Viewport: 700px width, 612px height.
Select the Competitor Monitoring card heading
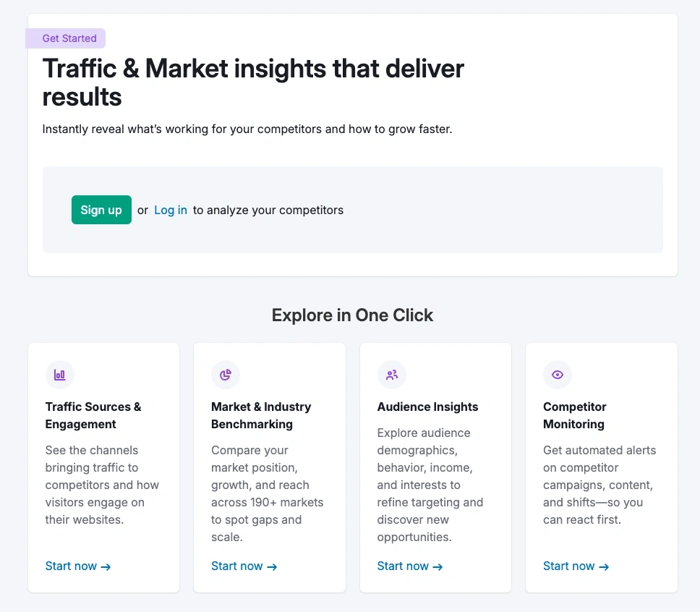[x=575, y=415]
